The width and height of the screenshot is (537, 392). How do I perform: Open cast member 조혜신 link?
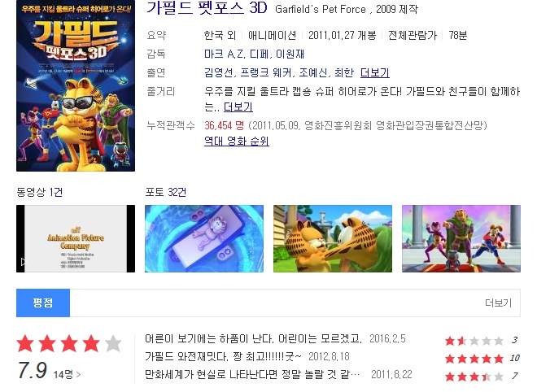point(313,72)
